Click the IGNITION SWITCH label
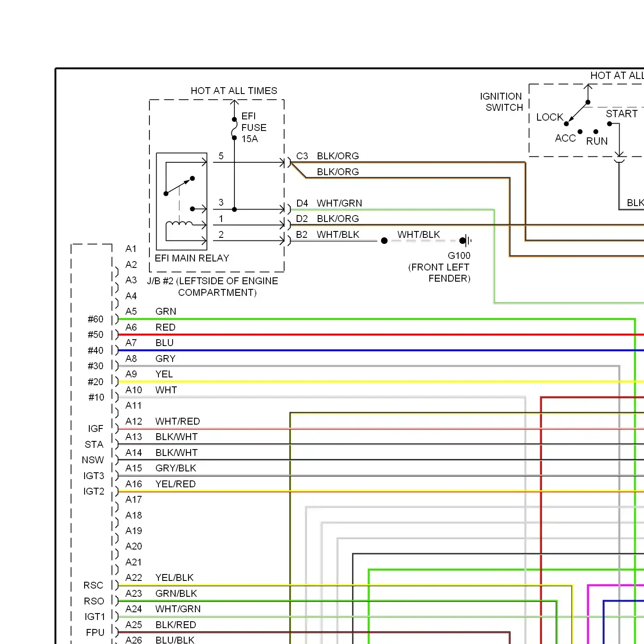644x644 pixels. (x=501, y=102)
